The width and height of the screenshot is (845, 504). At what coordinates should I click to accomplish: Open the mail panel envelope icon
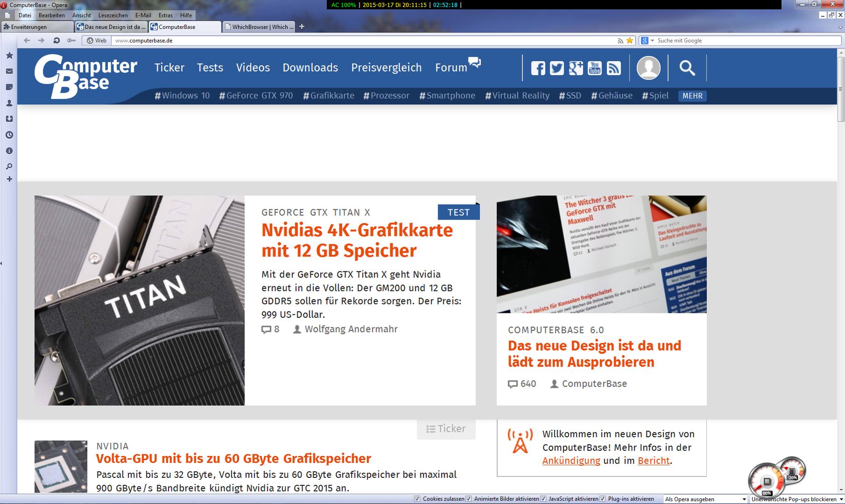[9, 71]
